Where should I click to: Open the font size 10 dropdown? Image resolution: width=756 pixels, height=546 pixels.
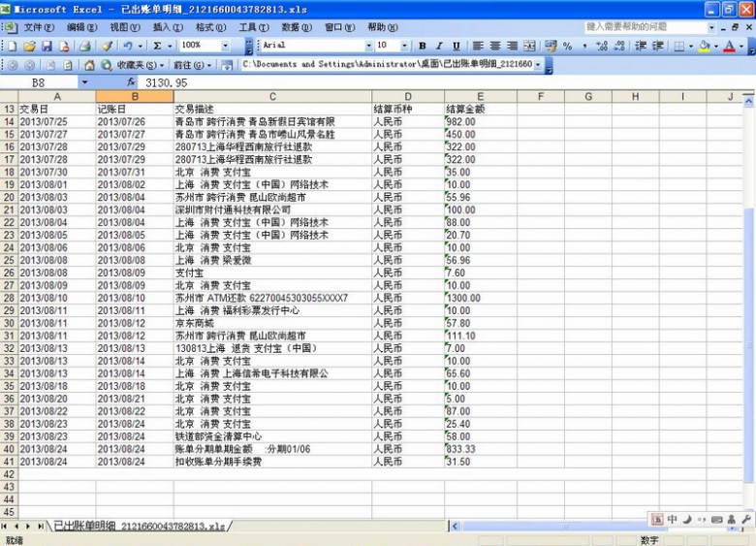pos(404,46)
